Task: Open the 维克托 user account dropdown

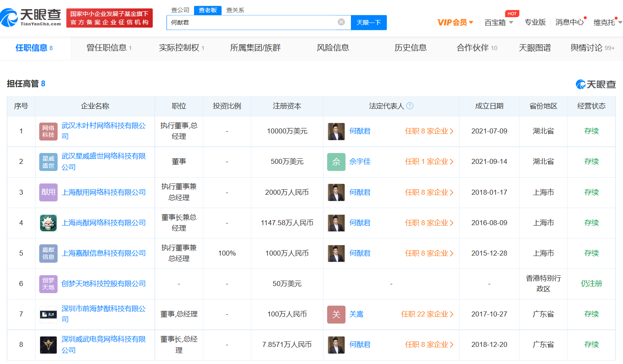Action: 608,23
